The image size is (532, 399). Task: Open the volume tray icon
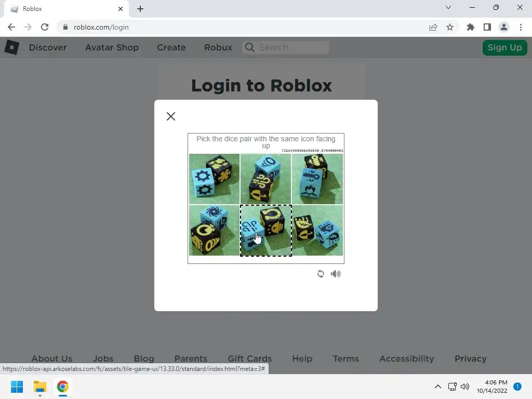[x=465, y=387]
